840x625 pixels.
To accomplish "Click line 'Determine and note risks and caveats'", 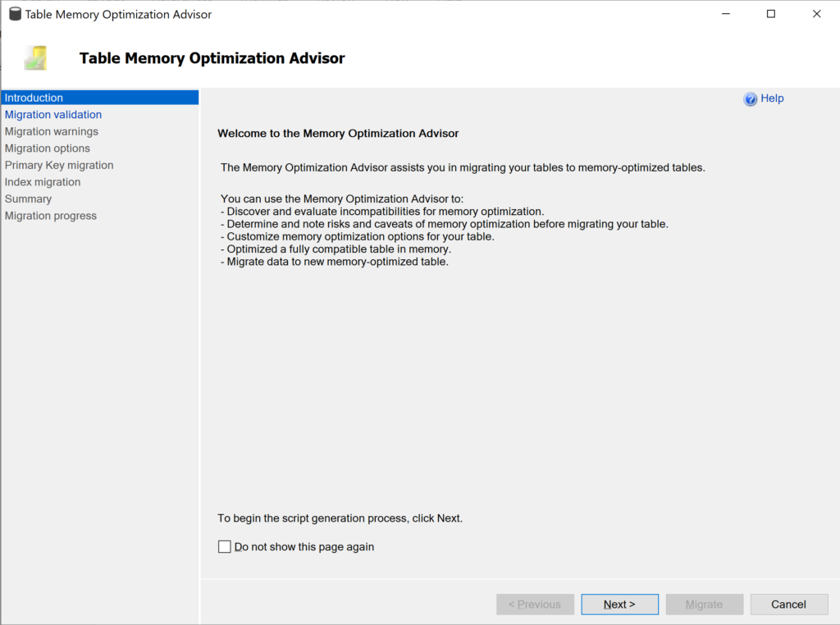I will click(444, 224).
